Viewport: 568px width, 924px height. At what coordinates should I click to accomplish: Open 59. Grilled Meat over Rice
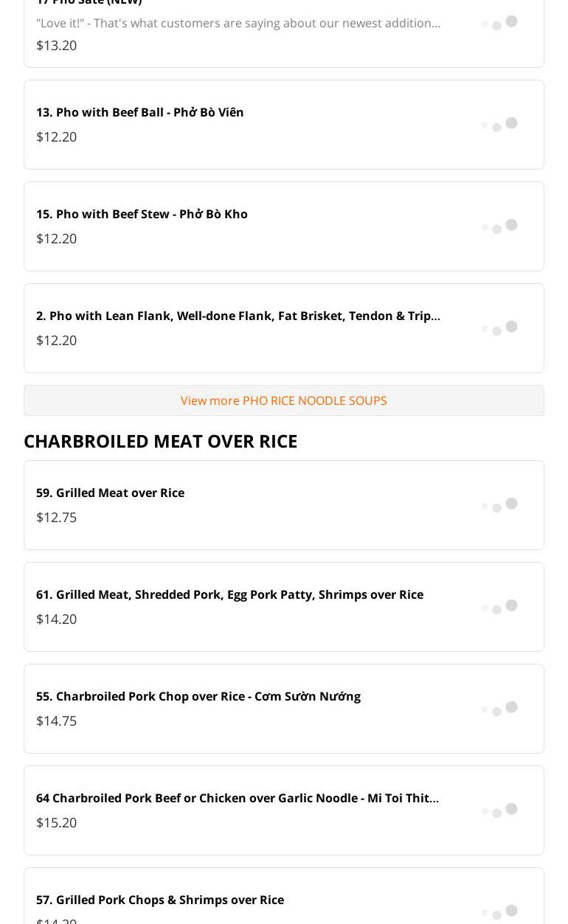tap(110, 493)
